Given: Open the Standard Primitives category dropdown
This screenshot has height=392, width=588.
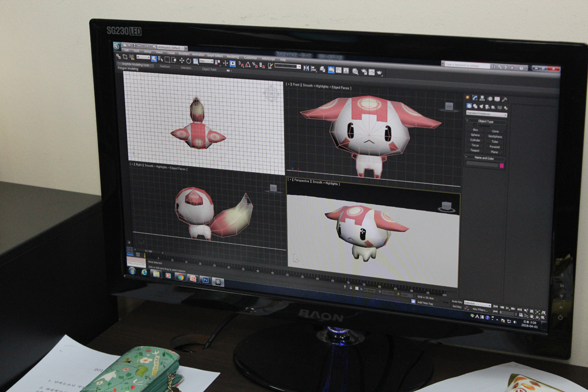Looking at the screenshot, I should (x=486, y=113).
